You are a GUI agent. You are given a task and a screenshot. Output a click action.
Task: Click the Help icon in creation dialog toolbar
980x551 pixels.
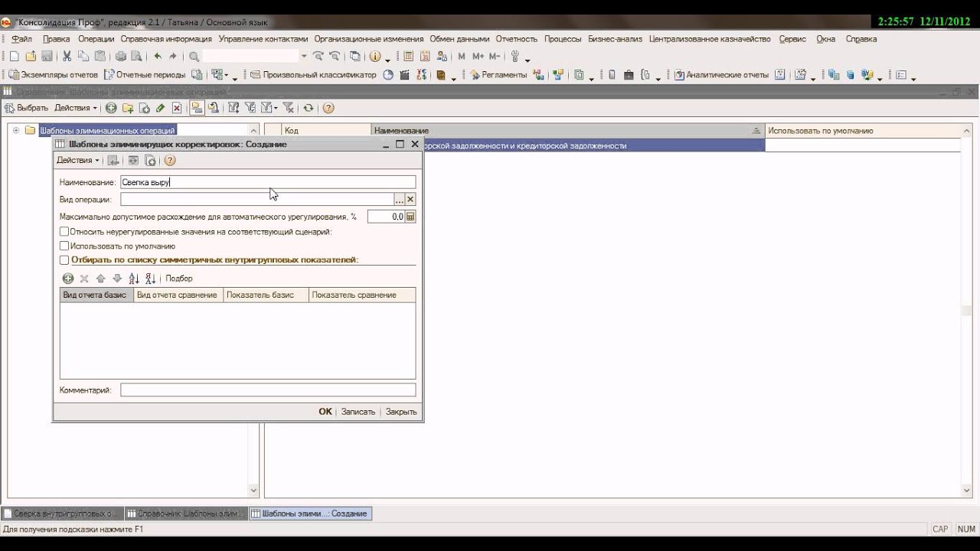[170, 160]
